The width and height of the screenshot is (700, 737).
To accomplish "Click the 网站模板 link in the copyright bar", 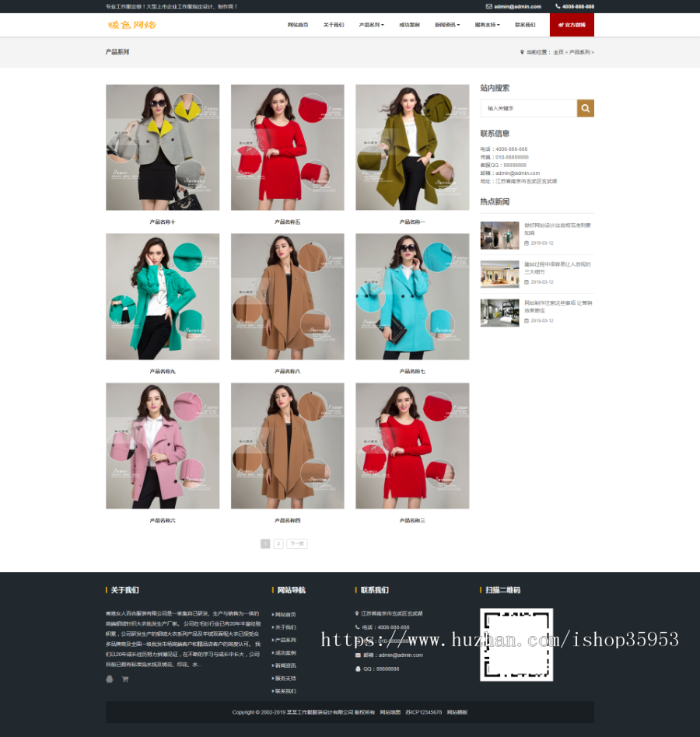I will pos(457,712).
